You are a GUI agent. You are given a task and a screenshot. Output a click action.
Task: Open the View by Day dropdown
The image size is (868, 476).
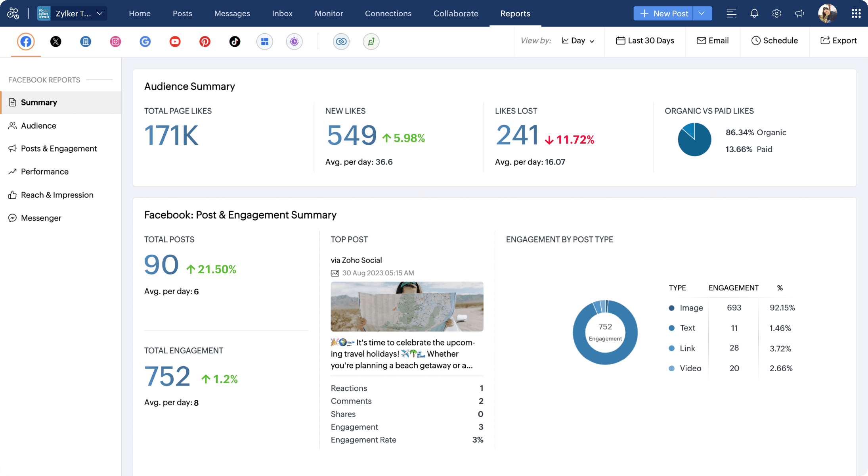(578, 40)
